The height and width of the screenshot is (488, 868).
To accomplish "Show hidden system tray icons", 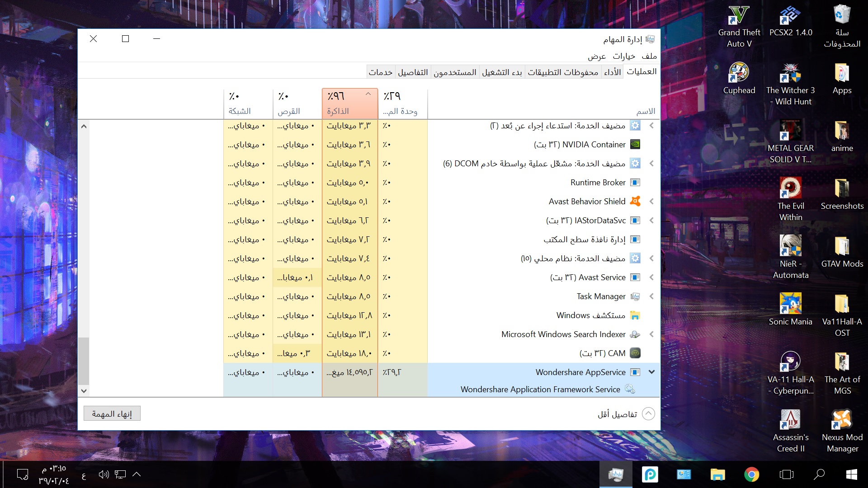I will [x=137, y=474].
